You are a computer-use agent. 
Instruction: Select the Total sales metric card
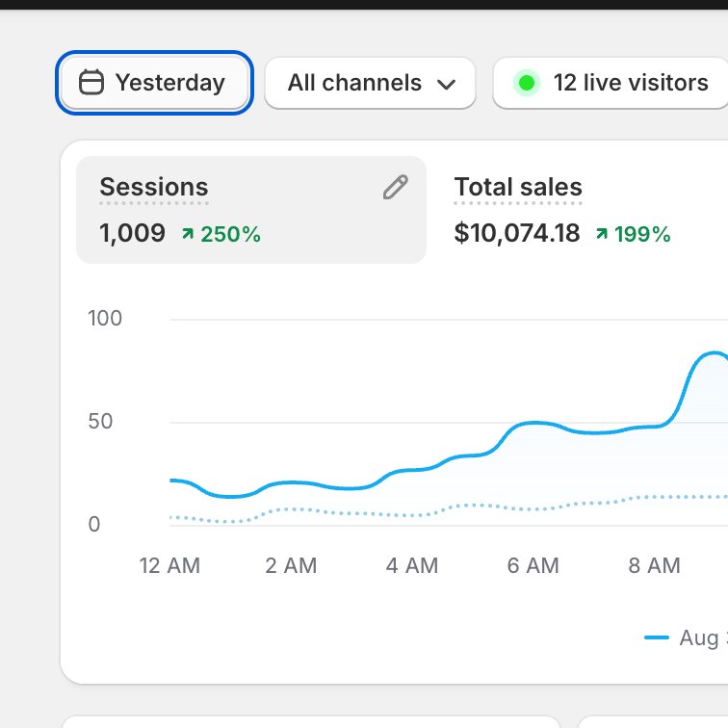(581, 210)
